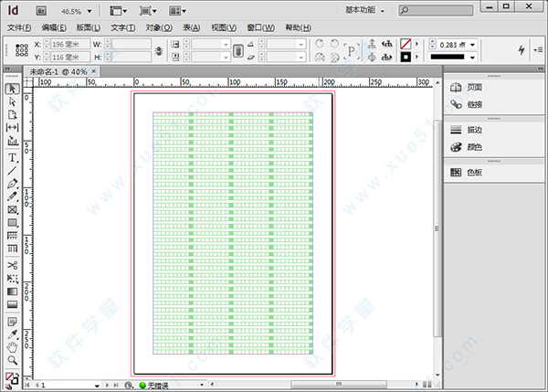548x392 pixels.
Task: Open the 帮助(H) menu
Action: (x=298, y=27)
